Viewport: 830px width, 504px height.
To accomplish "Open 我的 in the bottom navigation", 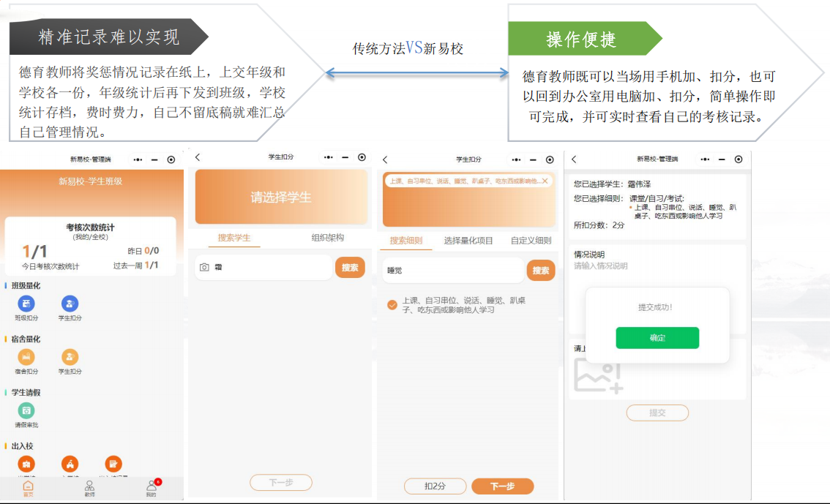I will pyautogui.click(x=151, y=487).
